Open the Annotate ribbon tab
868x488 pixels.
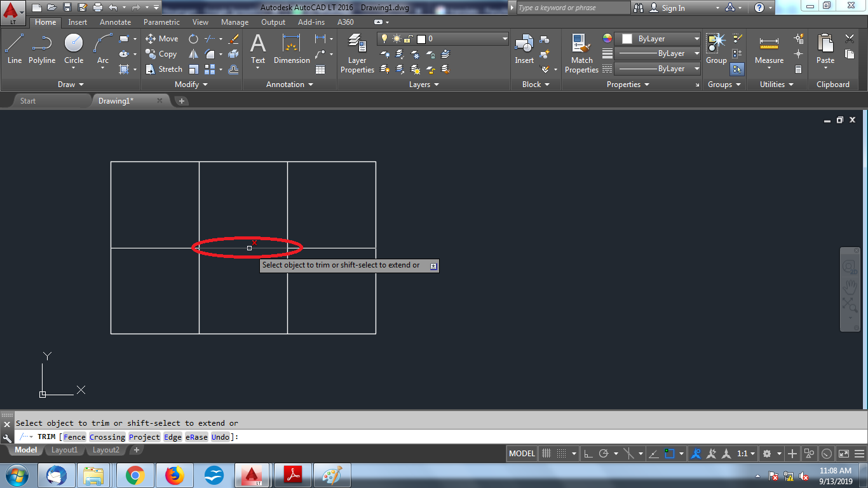(115, 22)
